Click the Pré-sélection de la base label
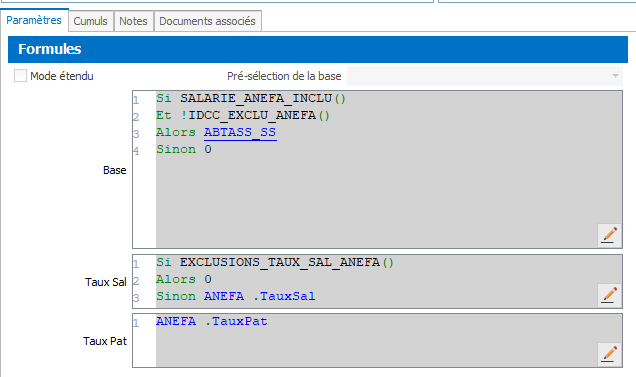The image size is (636, 377). pos(284,76)
